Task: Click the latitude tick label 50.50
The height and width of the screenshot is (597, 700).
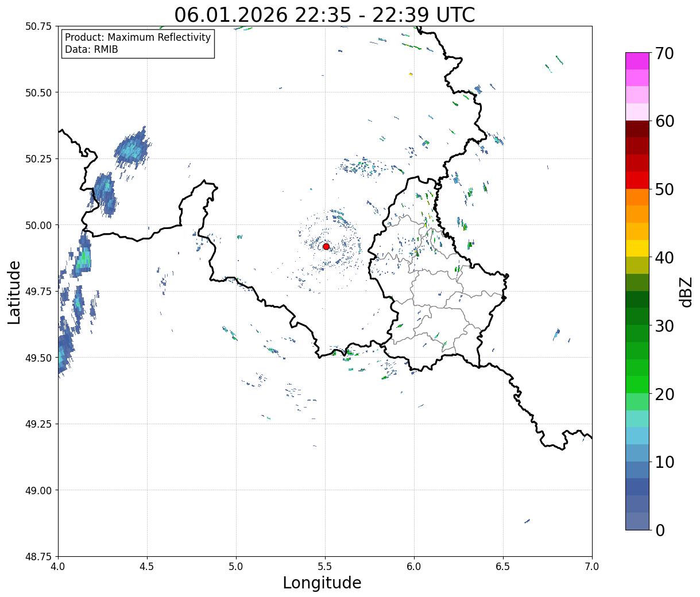Action: tap(38, 92)
